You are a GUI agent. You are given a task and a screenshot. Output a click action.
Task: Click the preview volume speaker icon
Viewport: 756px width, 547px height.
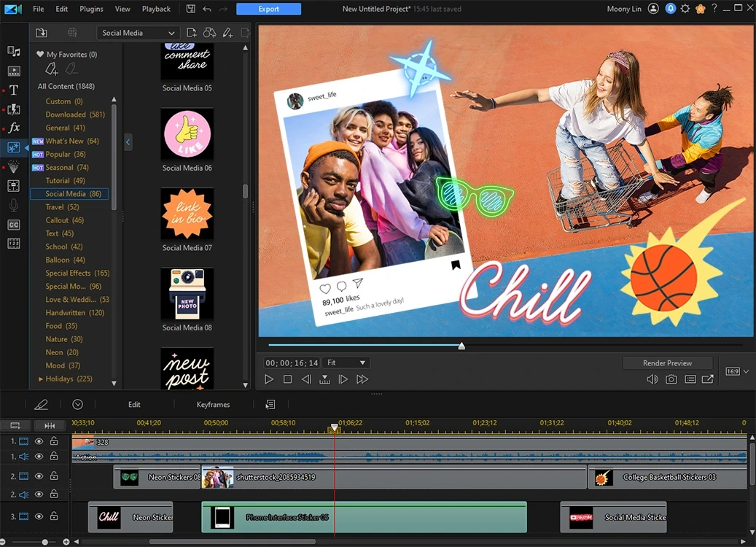[652, 379]
